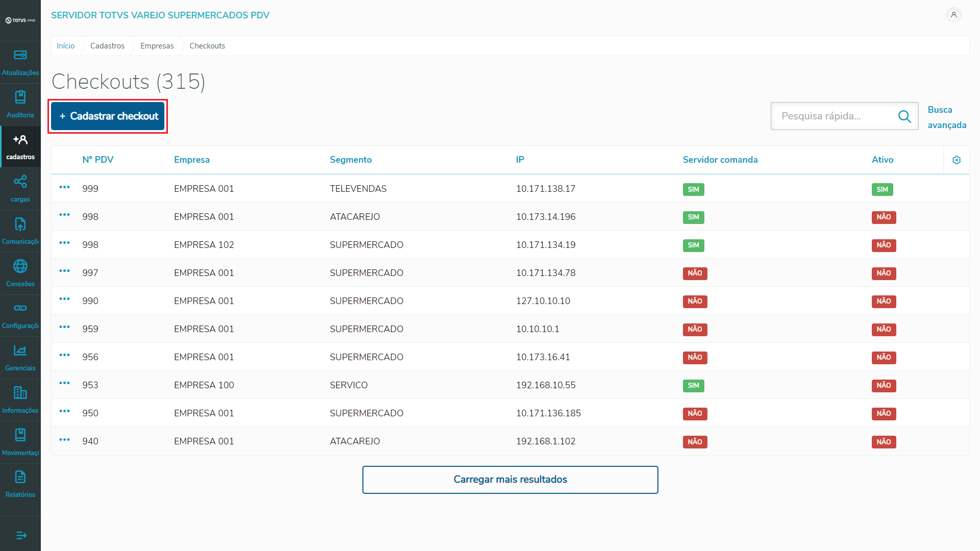Viewport: 980px width, 551px height.
Task: Focus the Pesquisa rápida search field
Action: click(x=835, y=116)
